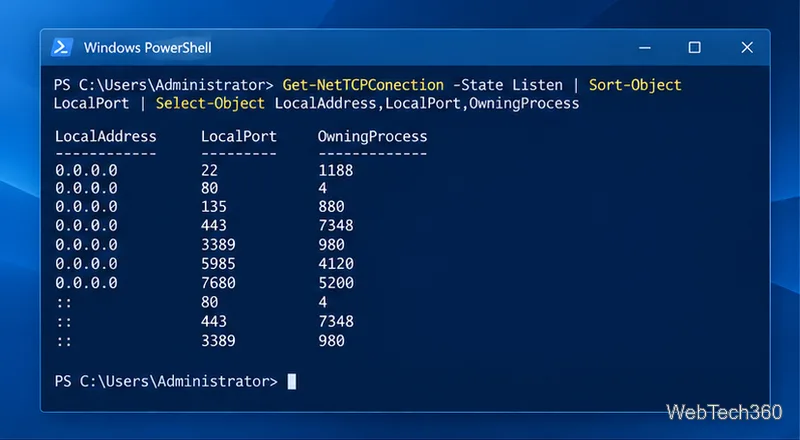Click the '-State' parameter in the command

click(x=478, y=85)
